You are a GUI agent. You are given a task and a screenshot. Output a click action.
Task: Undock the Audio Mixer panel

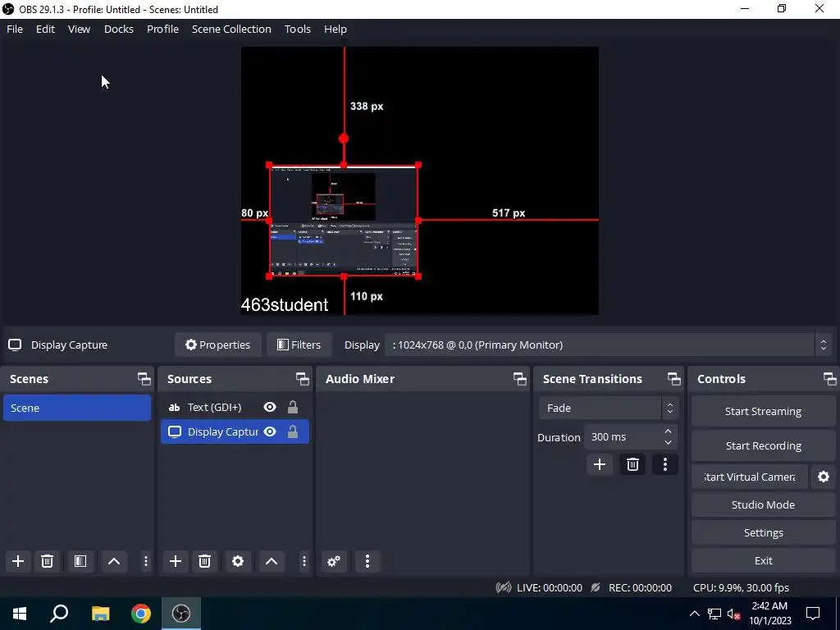[x=519, y=379]
